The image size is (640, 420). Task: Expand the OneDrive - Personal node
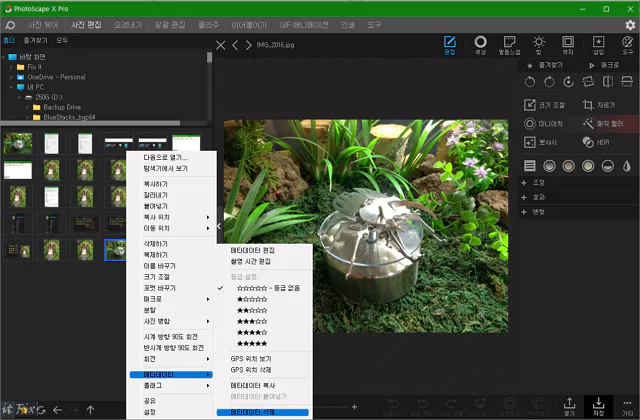(x=11, y=77)
